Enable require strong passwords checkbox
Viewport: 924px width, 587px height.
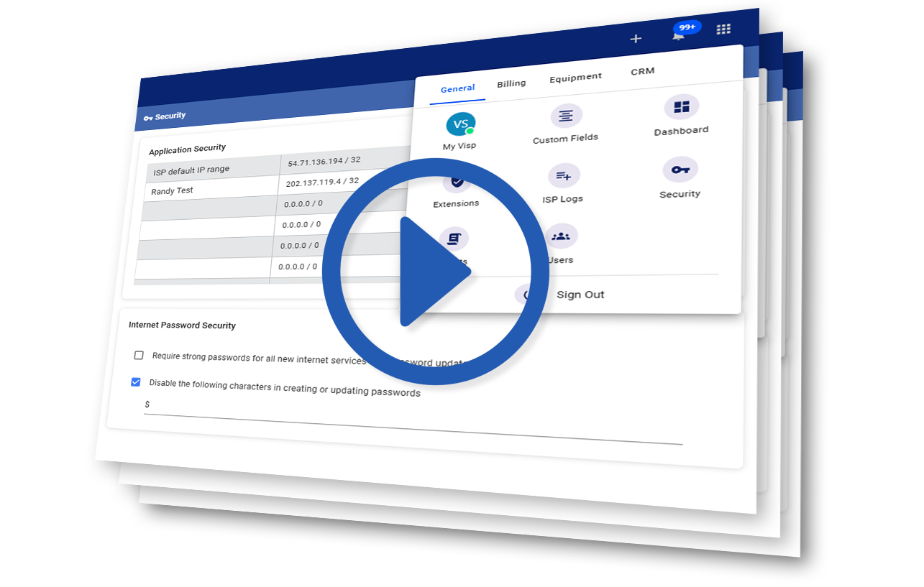point(139,355)
